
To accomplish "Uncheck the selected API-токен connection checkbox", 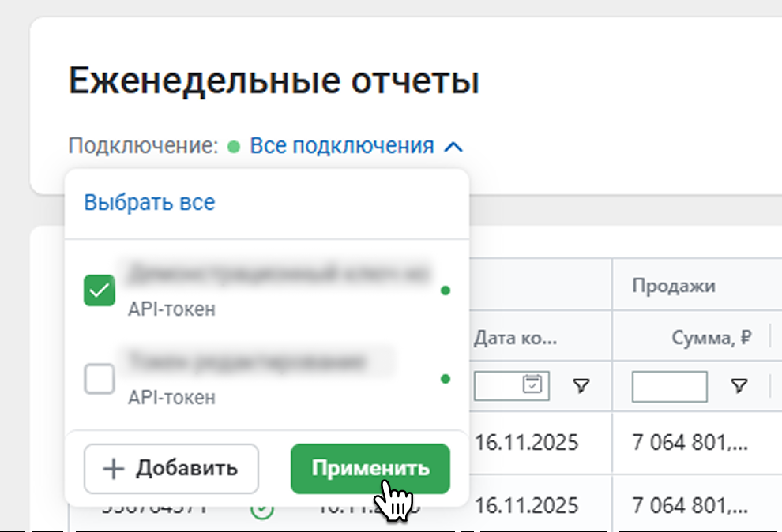I will tap(100, 290).
